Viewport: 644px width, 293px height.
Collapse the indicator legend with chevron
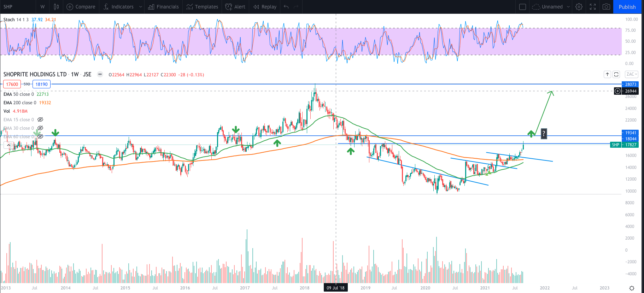(8, 145)
